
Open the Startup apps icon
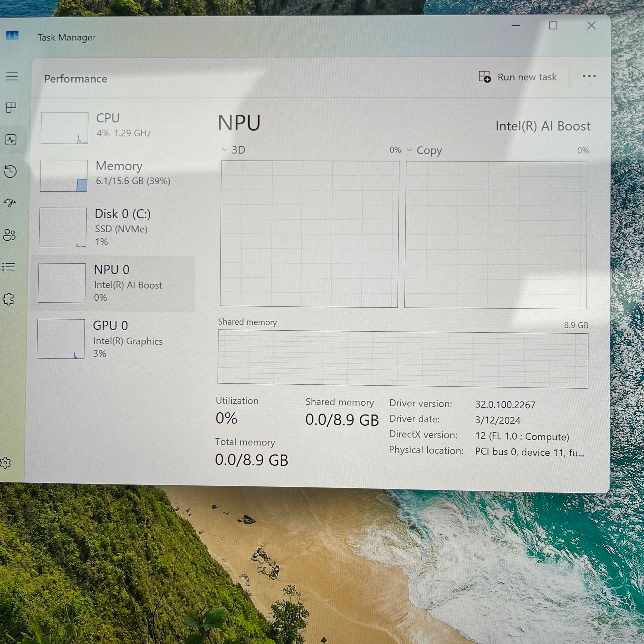10,203
